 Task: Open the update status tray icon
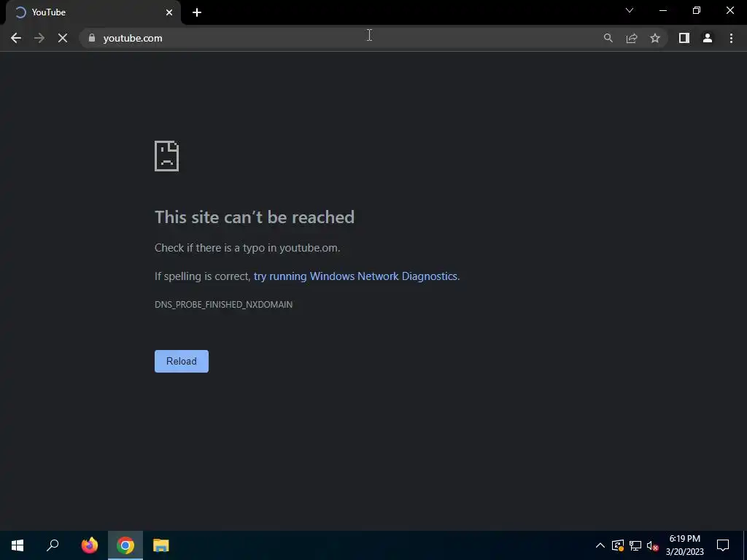[x=618, y=545]
